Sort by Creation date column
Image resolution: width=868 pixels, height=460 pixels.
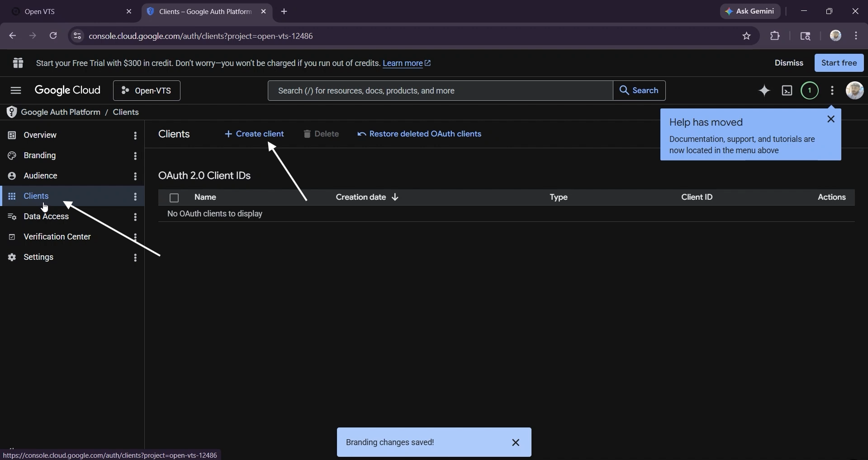(367, 197)
